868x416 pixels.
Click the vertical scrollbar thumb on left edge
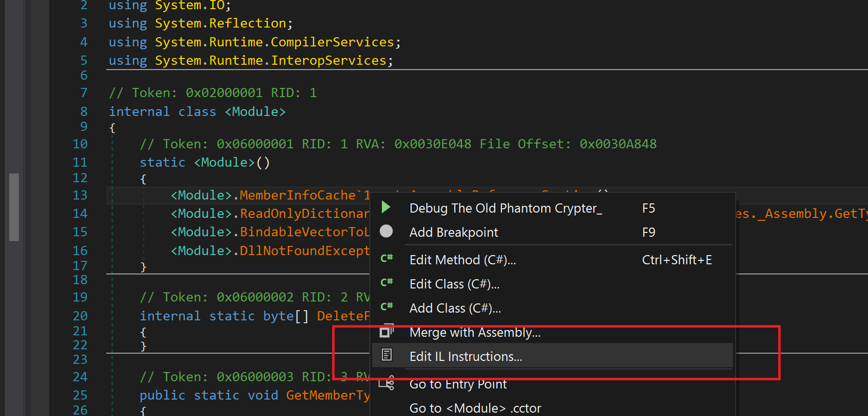14,207
